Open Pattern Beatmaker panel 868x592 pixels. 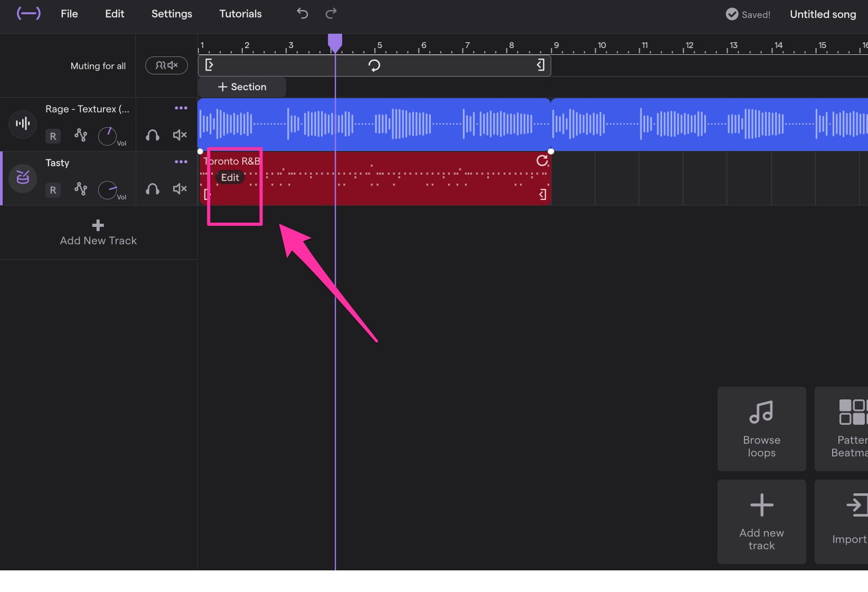pos(850,428)
